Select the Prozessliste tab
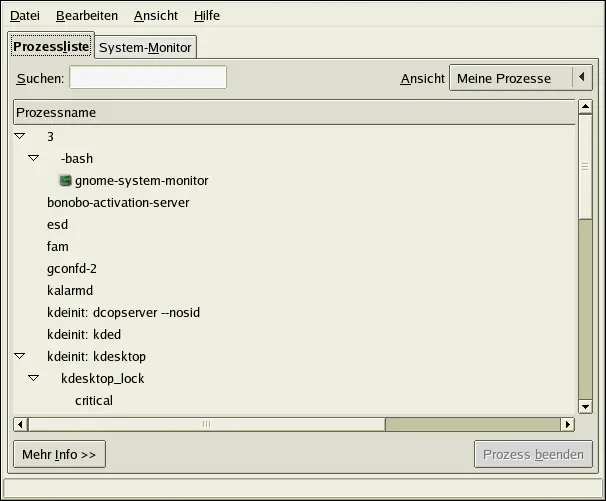 pos(51,47)
